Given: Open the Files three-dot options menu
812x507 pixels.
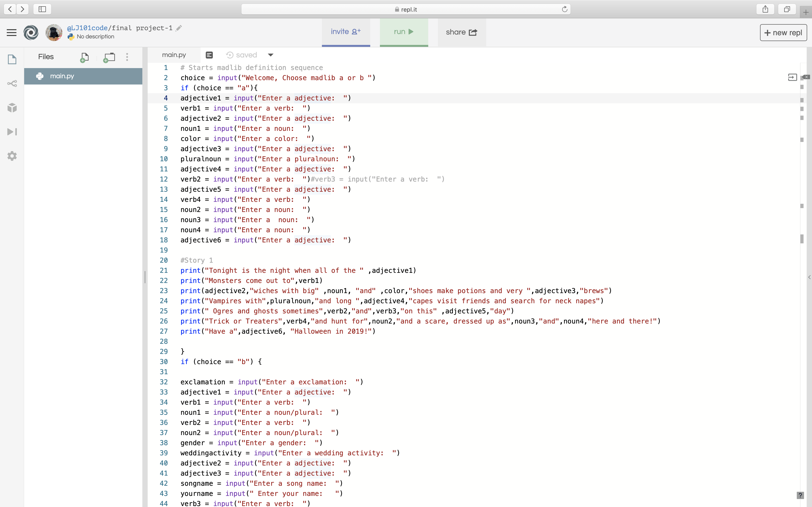Looking at the screenshot, I should (127, 57).
